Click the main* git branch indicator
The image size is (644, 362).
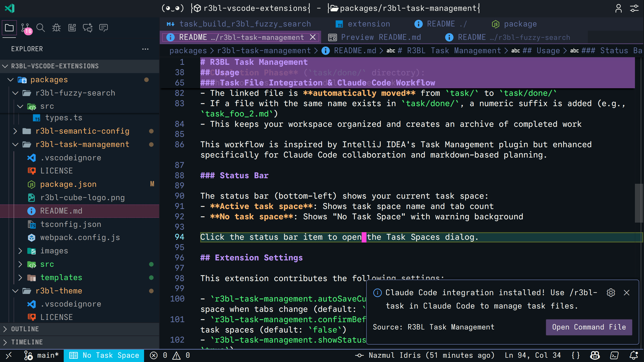42,355
